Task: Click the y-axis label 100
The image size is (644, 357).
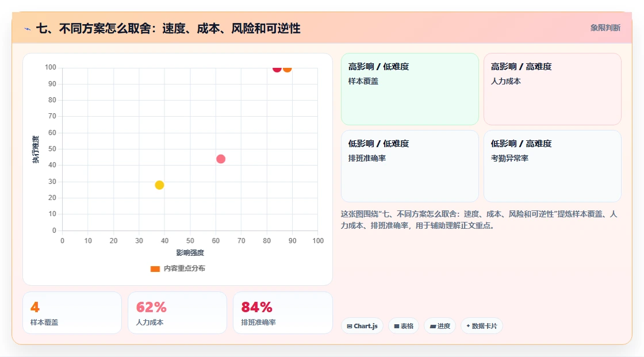Action: (x=51, y=67)
